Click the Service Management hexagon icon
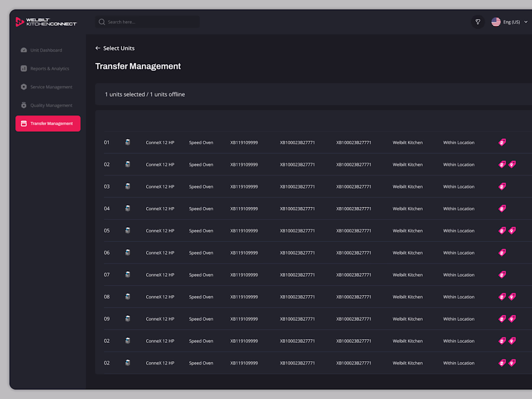Image resolution: width=532 pixels, height=399 pixels. coord(24,87)
